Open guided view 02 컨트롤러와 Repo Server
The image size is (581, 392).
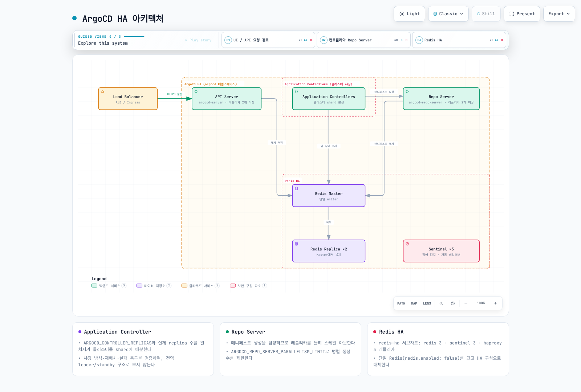(363, 40)
